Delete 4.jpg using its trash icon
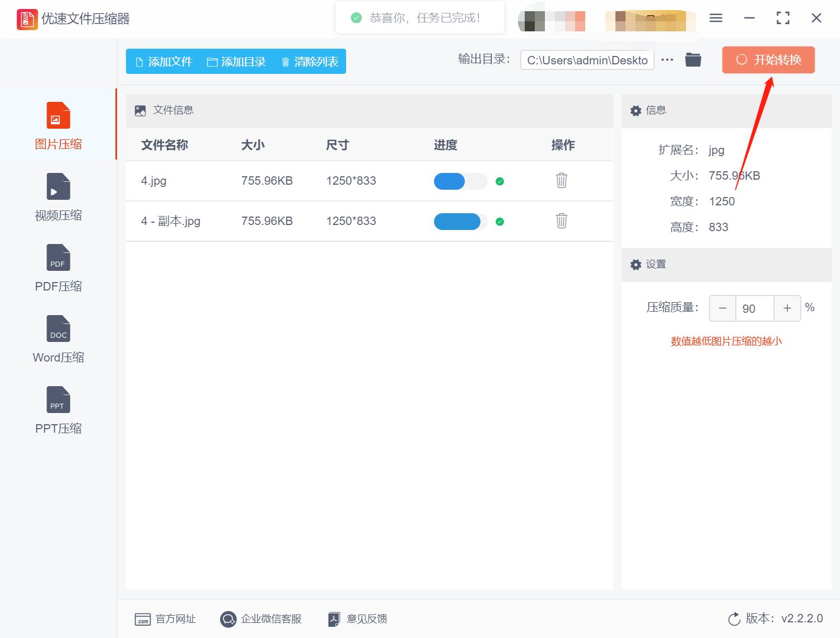Image resolution: width=840 pixels, height=638 pixels. click(562, 181)
